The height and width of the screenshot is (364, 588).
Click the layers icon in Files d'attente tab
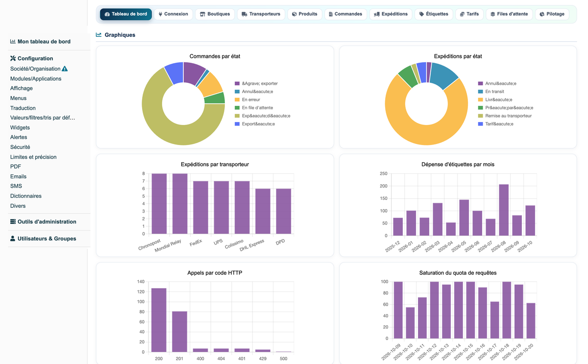492,14
